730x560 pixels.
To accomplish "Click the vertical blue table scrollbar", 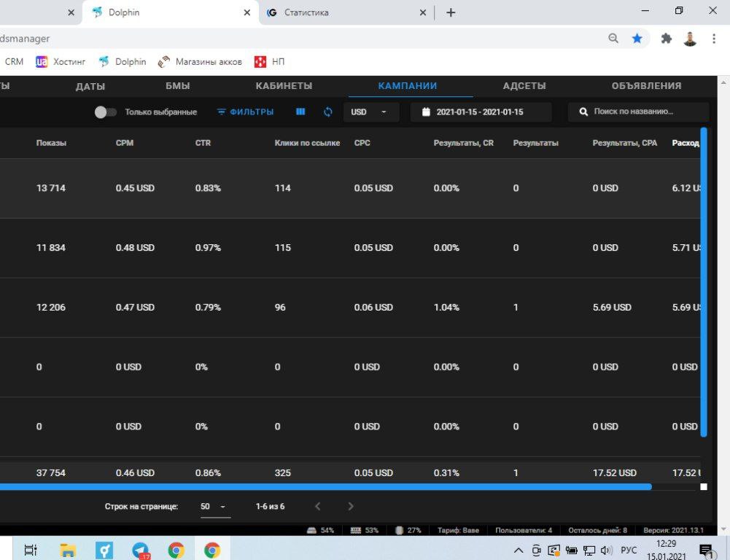I will click(x=704, y=281).
